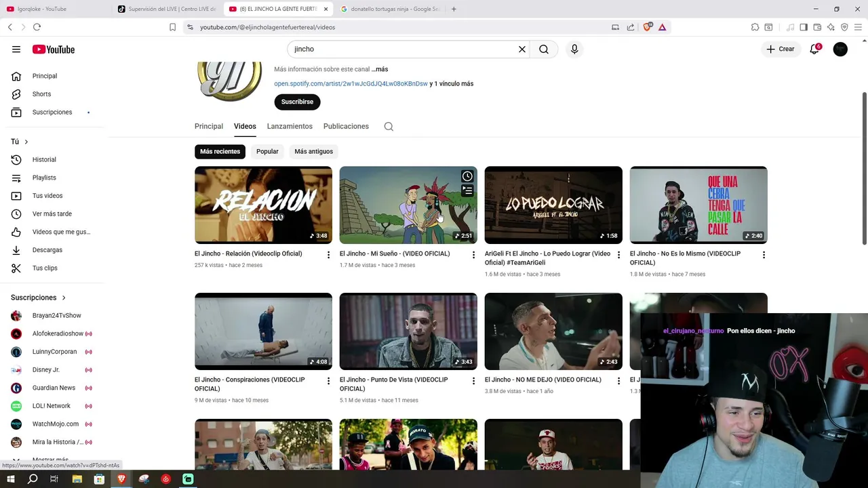Select the Más recientes filter chip
868x488 pixels.
[220, 151]
